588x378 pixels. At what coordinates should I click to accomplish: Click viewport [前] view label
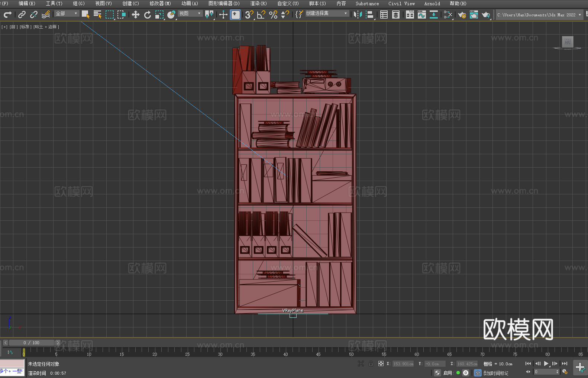(x=14, y=27)
